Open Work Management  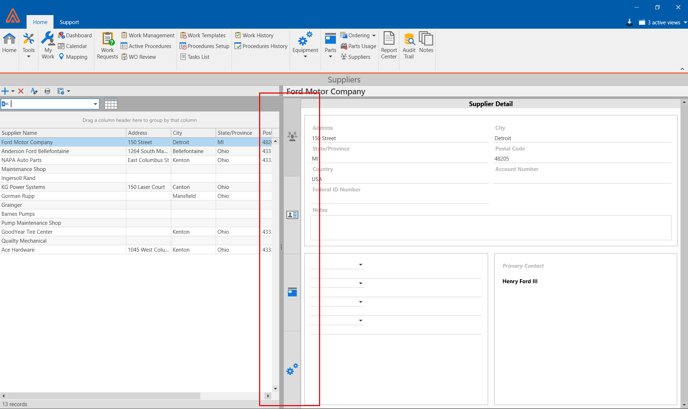pyautogui.click(x=147, y=35)
